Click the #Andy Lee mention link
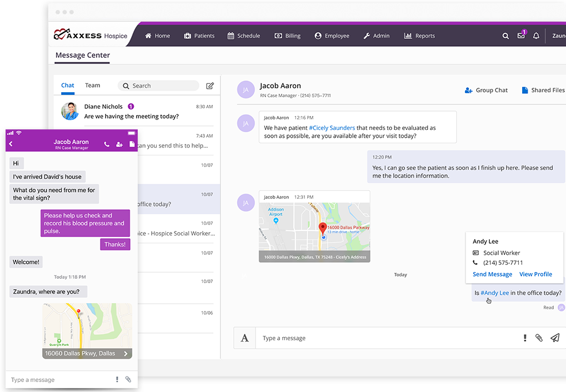 [x=494, y=293]
